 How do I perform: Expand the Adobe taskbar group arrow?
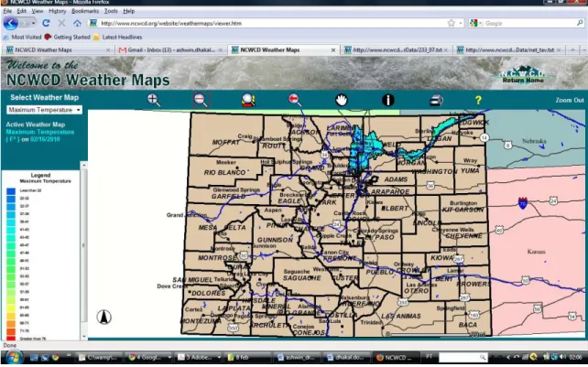pos(219,357)
